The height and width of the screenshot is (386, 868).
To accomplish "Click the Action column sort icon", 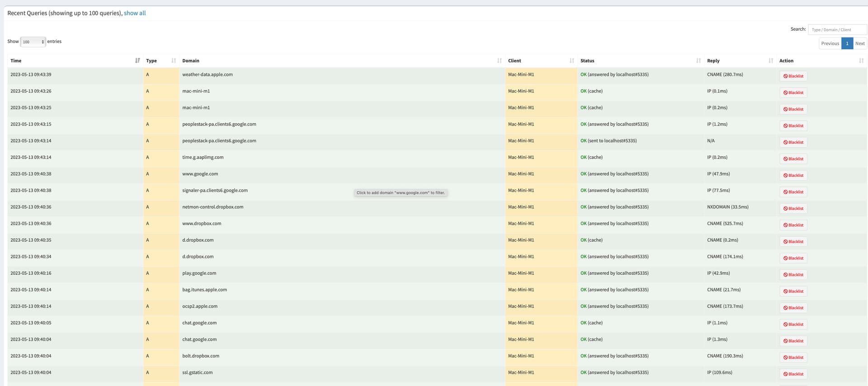I will click(861, 61).
